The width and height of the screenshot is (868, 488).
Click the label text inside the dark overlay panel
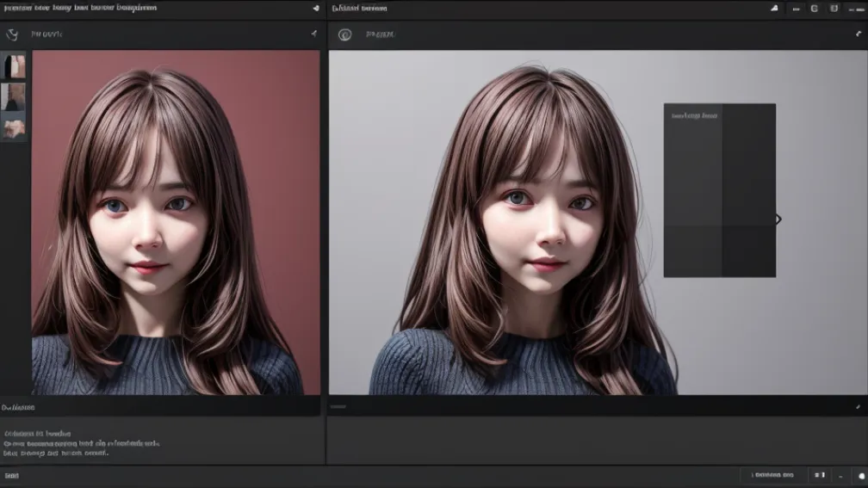(694, 115)
